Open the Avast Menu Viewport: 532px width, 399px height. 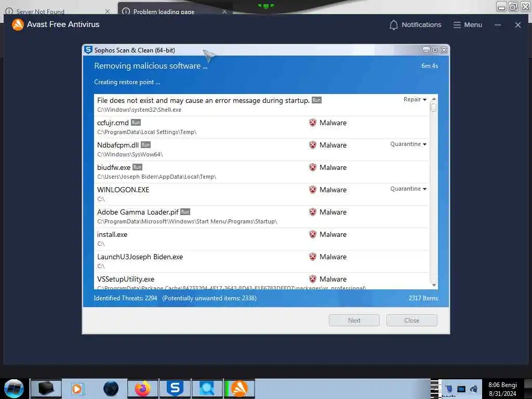pos(468,25)
